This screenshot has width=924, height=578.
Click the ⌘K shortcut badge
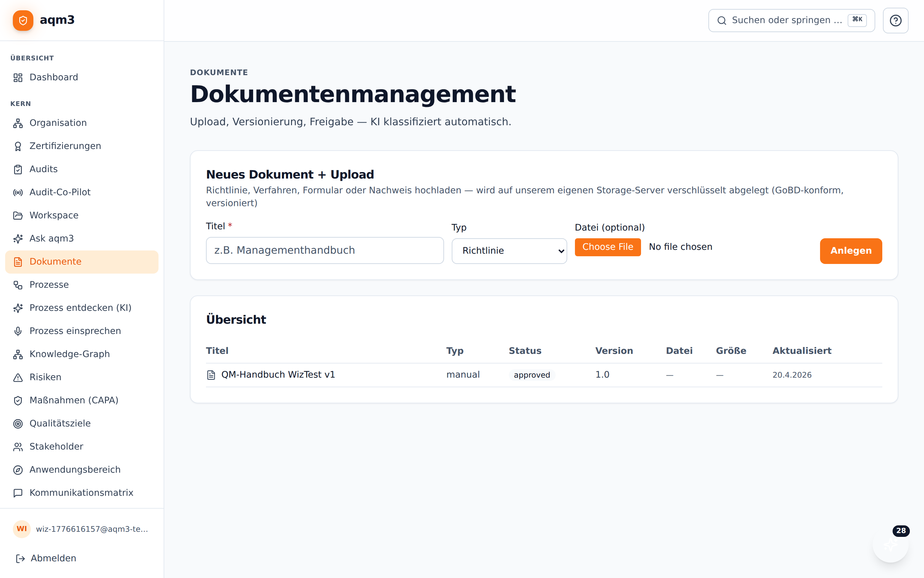coord(857,20)
